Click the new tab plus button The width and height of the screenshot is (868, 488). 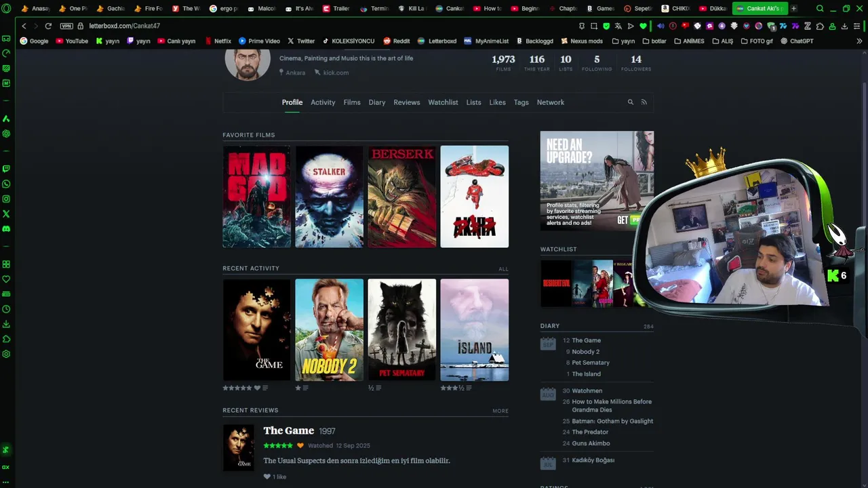(793, 9)
